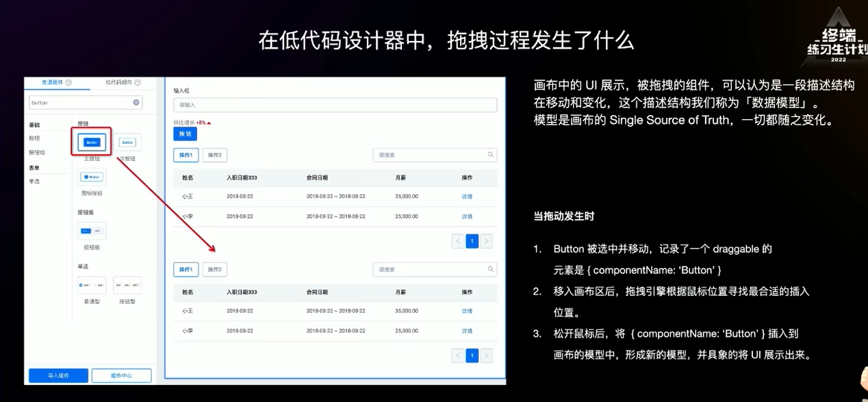Viewport: 868px width, 402px height.
Task: Open 详情 link for 小李 in first table
Action: click(x=467, y=216)
